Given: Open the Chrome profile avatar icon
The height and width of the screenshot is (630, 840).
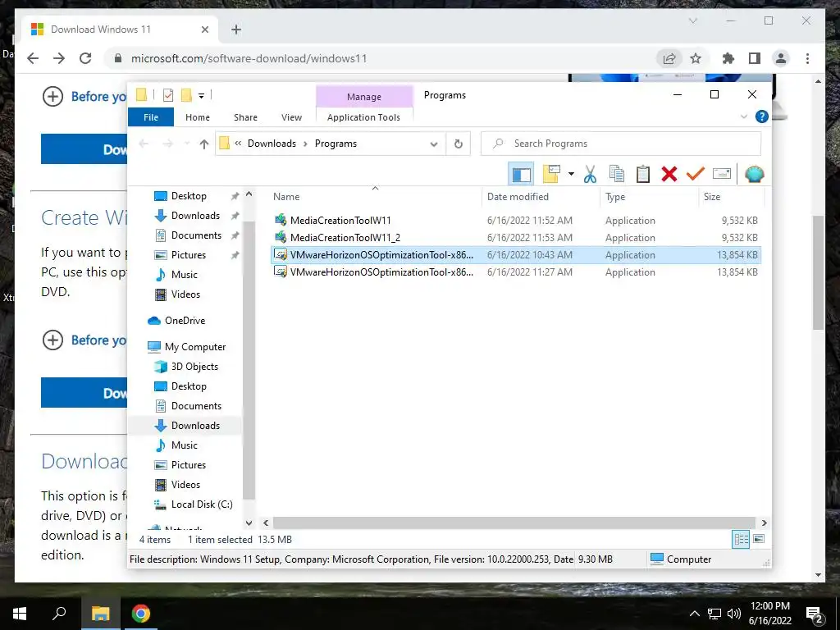Looking at the screenshot, I should click(x=781, y=58).
